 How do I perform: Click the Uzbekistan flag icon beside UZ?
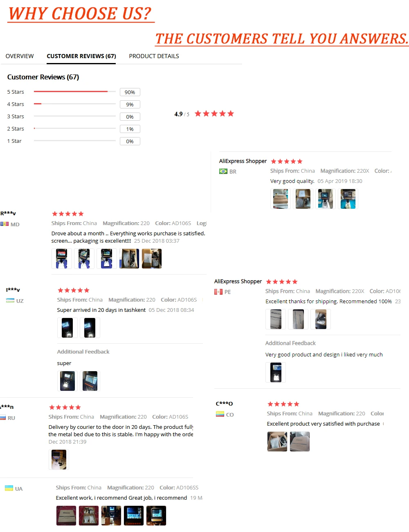[10, 300]
